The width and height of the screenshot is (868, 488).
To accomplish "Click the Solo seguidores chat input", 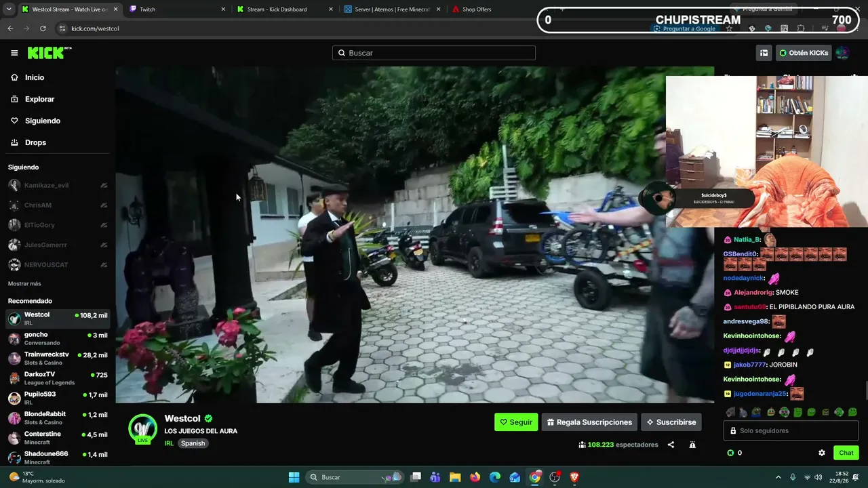I will 791,430.
